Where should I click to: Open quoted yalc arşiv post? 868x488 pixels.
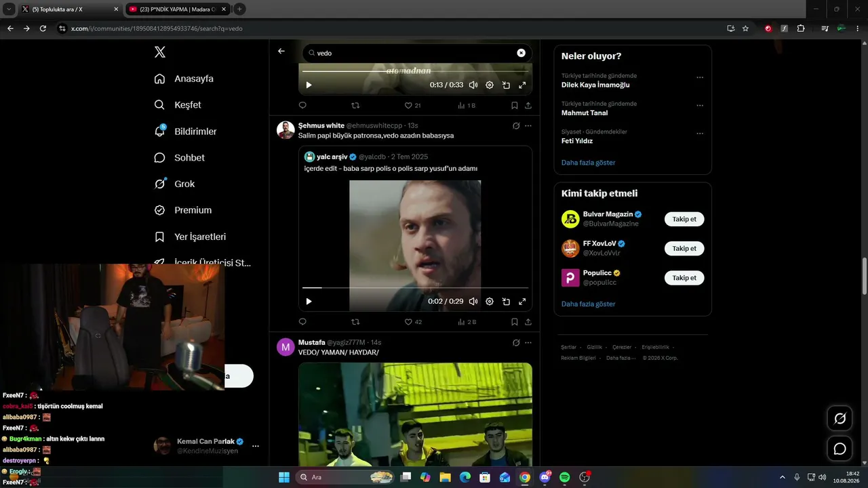coord(415,228)
